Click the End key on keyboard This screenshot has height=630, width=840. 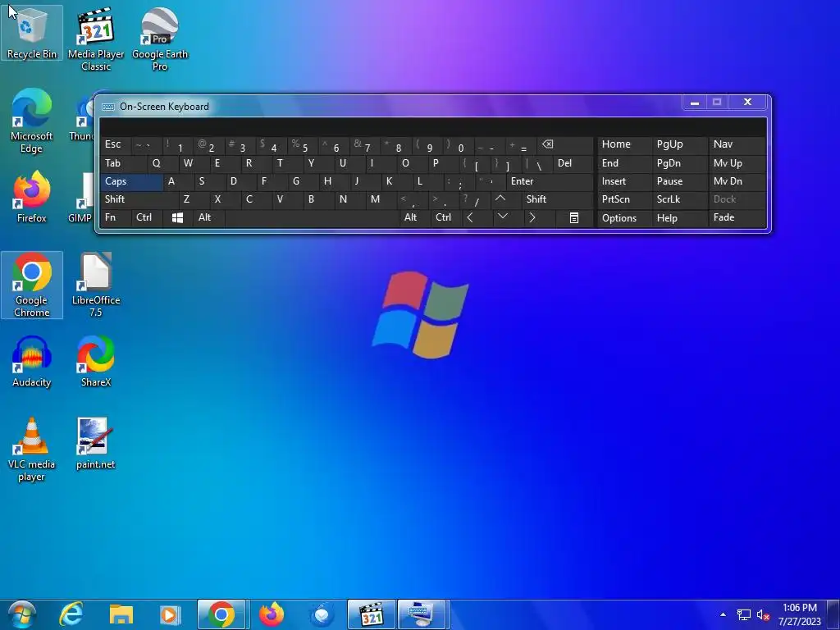[x=624, y=163]
